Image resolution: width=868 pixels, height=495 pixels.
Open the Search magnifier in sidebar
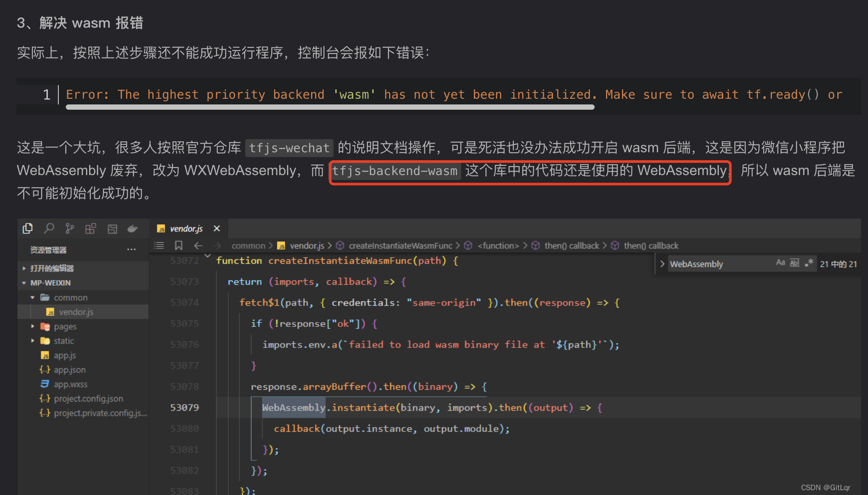[x=49, y=228]
